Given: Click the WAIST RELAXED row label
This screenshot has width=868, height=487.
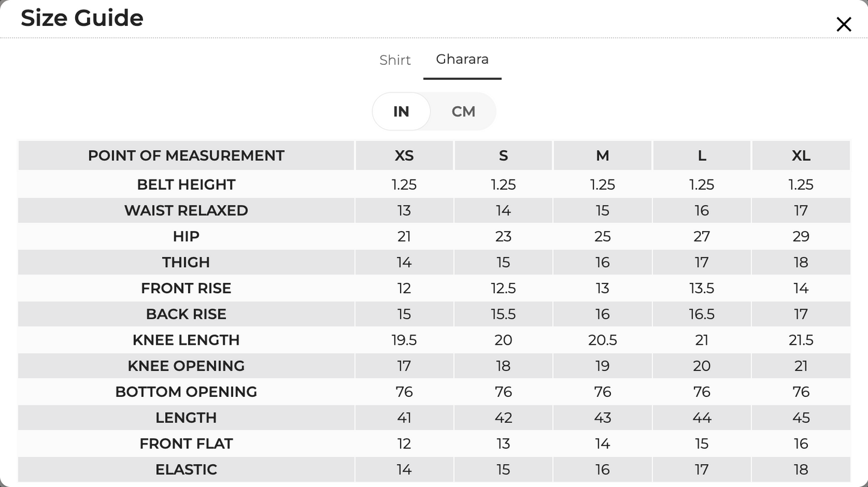Looking at the screenshot, I should [x=186, y=211].
